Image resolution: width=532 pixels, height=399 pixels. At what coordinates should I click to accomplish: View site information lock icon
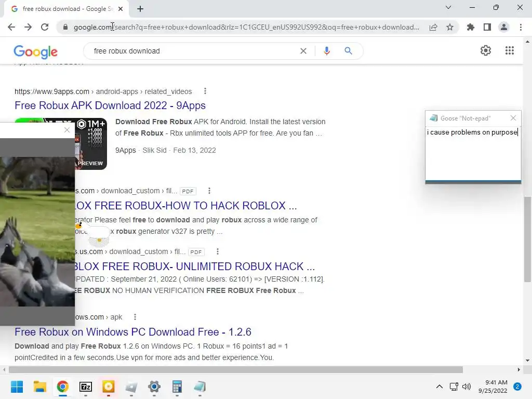click(x=65, y=27)
